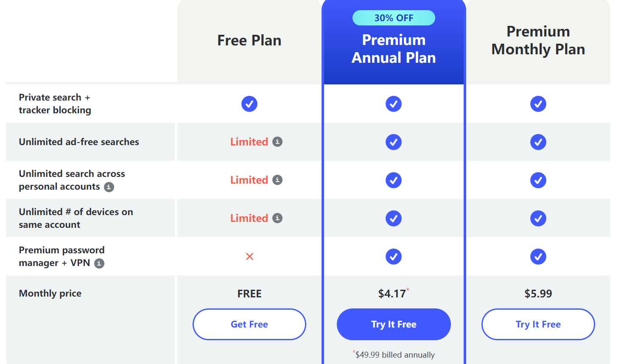Select the Free Plan column header
Image resolution: width=624 pixels, height=364 pixels.
[x=249, y=40]
